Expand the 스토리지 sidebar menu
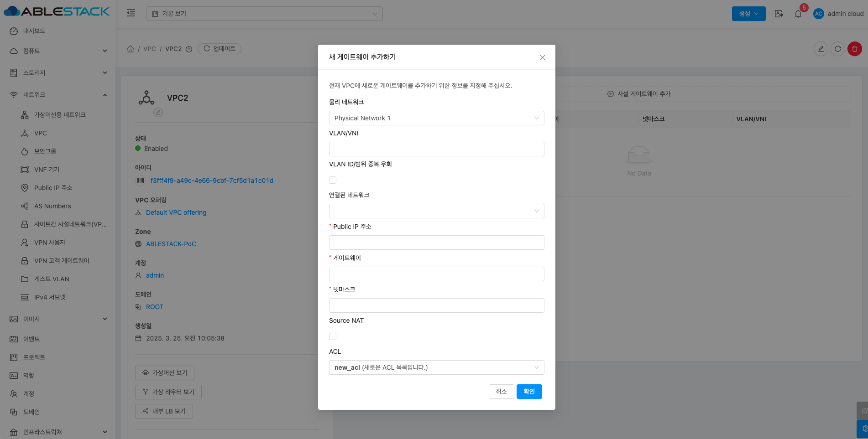 tap(58, 73)
